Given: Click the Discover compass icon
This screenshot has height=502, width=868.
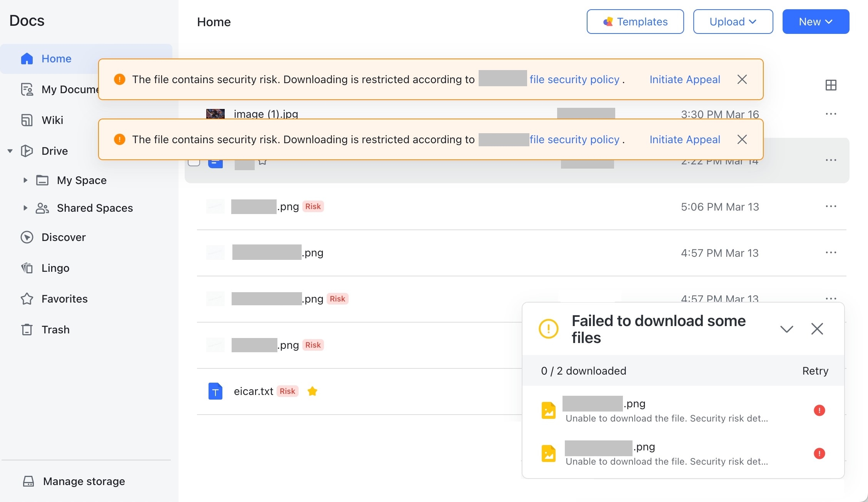Looking at the screenshot, I should click(27, 237).
